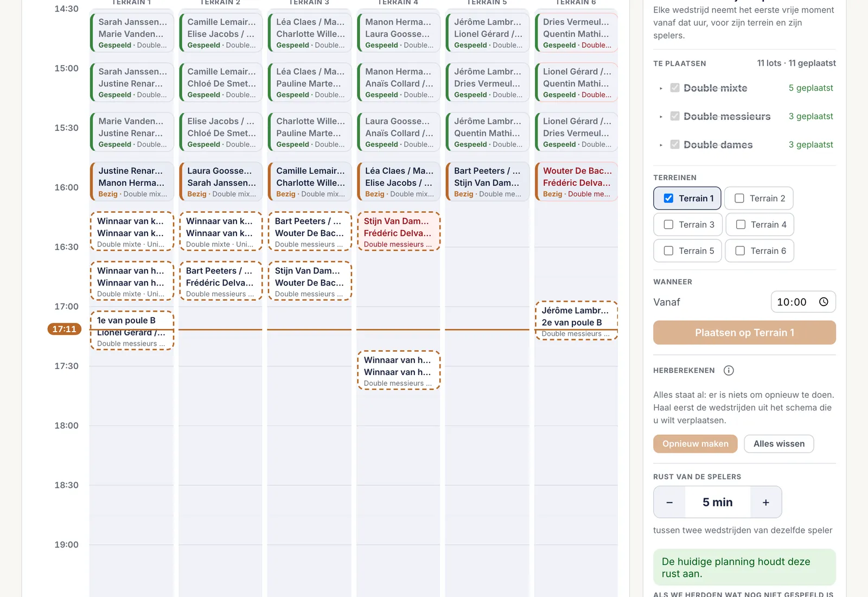The height and width of the screenshot is (597, 868).
Task: Enable the Terrain 2 checkbox
Action: [739, 199]
